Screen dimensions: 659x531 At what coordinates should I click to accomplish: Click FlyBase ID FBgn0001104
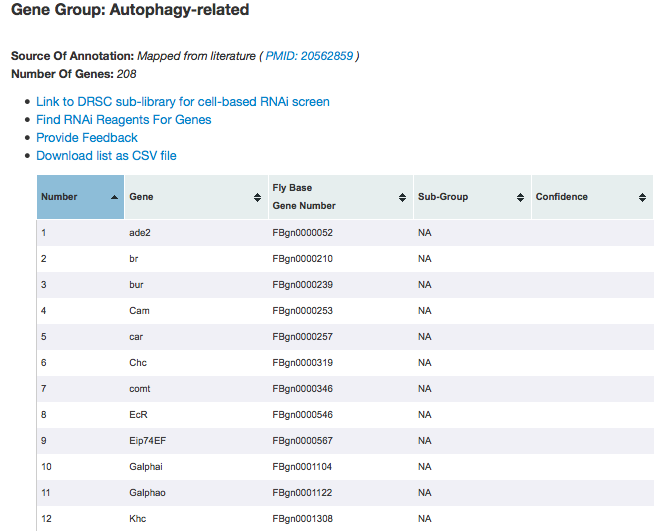[302, 467]
